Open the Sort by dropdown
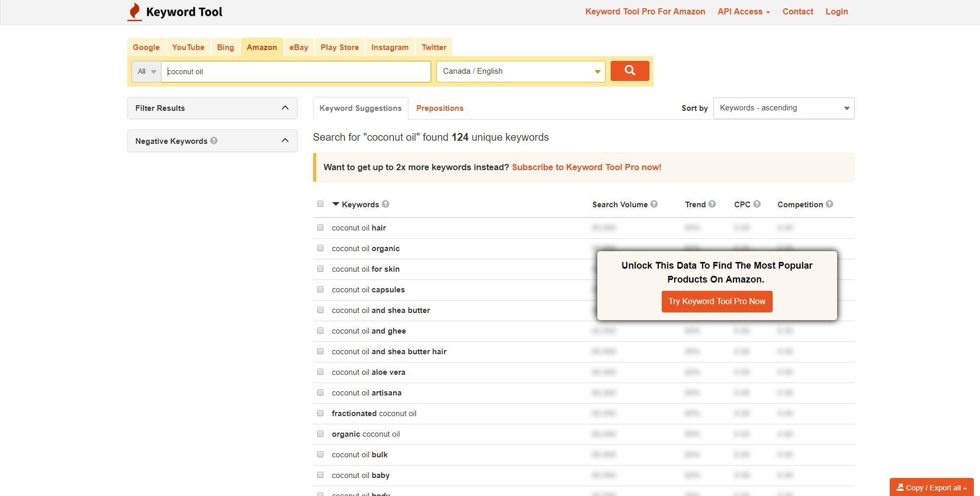The image size is (980, 496). point(783,108)
